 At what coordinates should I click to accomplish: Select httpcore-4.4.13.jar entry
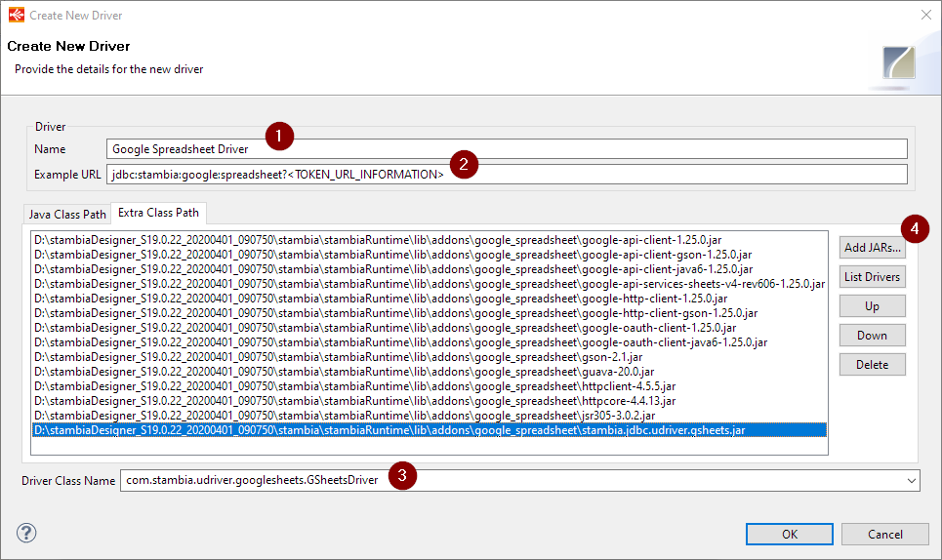click(429, 400)
